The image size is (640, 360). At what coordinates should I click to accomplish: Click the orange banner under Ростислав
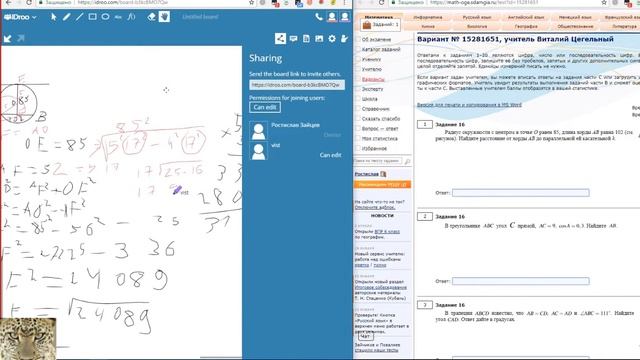(382, 185)
